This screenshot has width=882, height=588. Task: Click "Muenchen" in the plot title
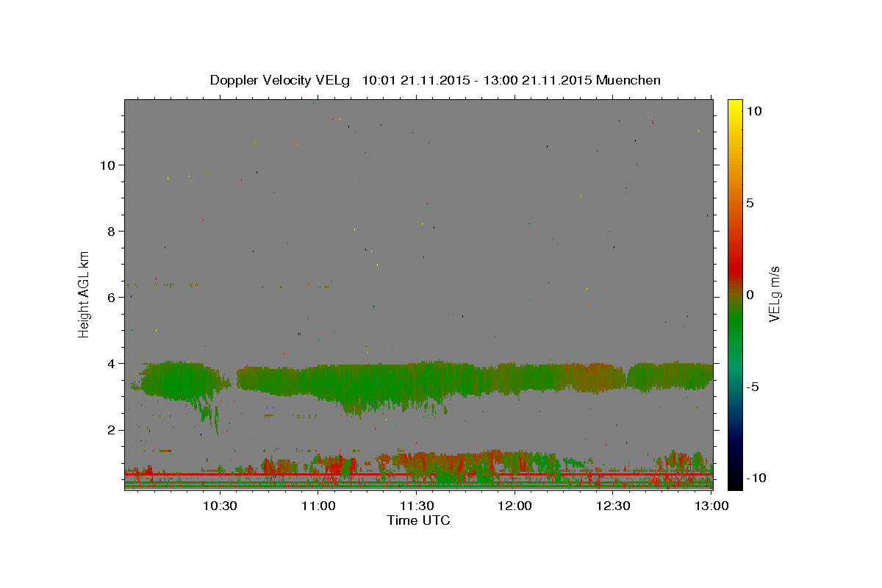[x=628, y=80]
